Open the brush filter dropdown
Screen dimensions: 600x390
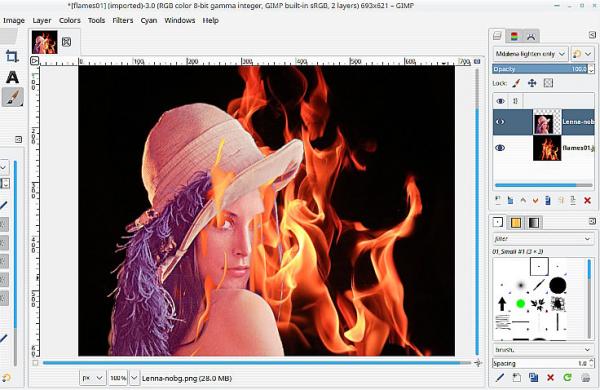[x=542, y=239]
